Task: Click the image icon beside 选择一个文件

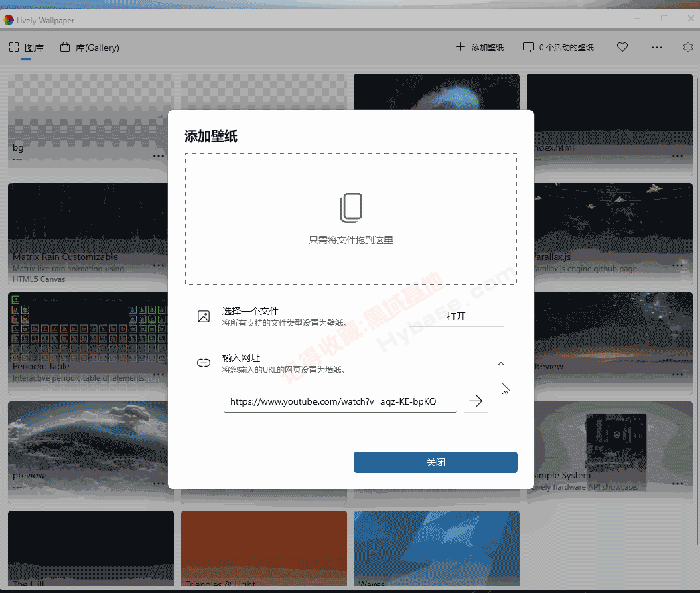Action: 204,316
